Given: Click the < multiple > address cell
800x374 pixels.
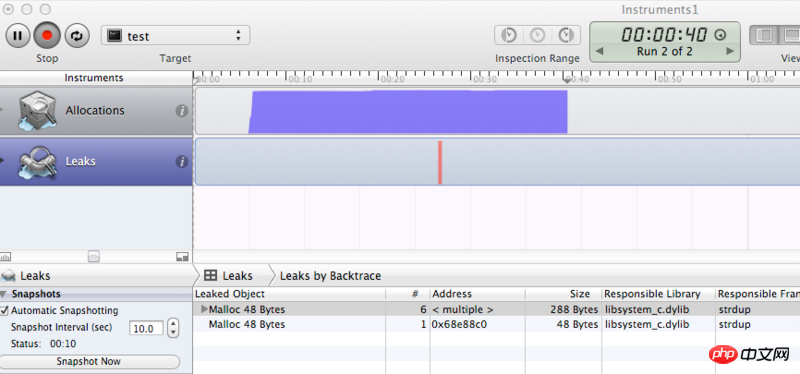Looking at the screenshot, I should point(463,309).
